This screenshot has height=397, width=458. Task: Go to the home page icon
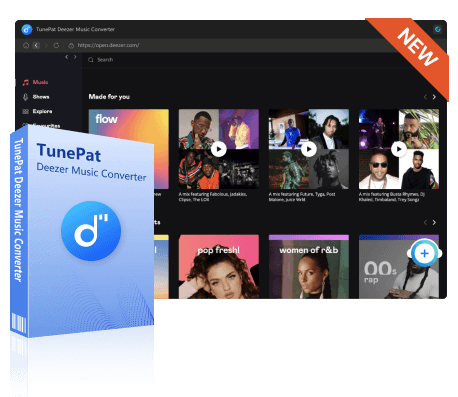click(26, 45)
